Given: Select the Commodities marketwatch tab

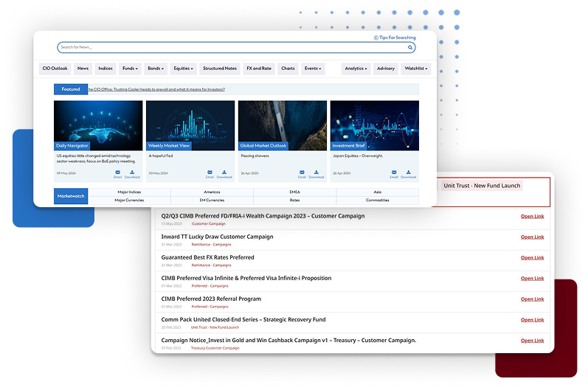Looking at the screenshot, I should (x=378, y=201).
